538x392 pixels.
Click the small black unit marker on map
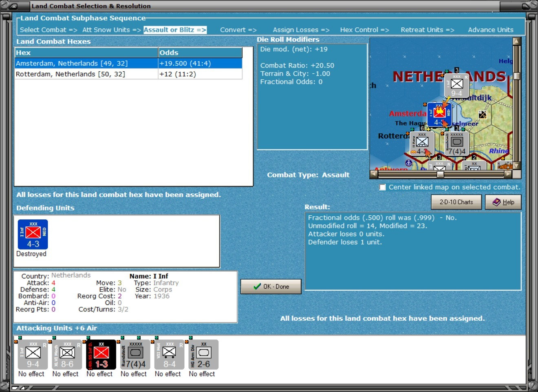(483, 115)
